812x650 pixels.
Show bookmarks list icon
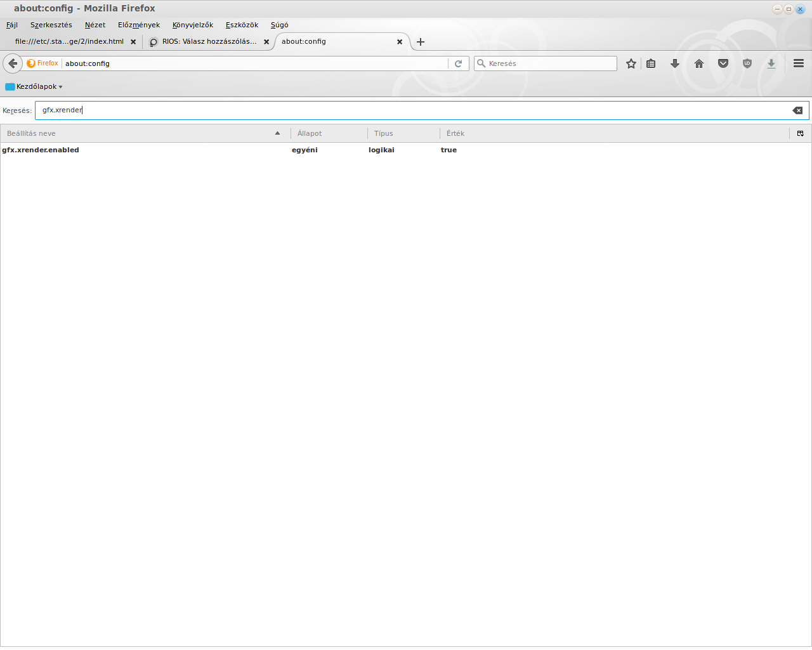coord(651,63)
